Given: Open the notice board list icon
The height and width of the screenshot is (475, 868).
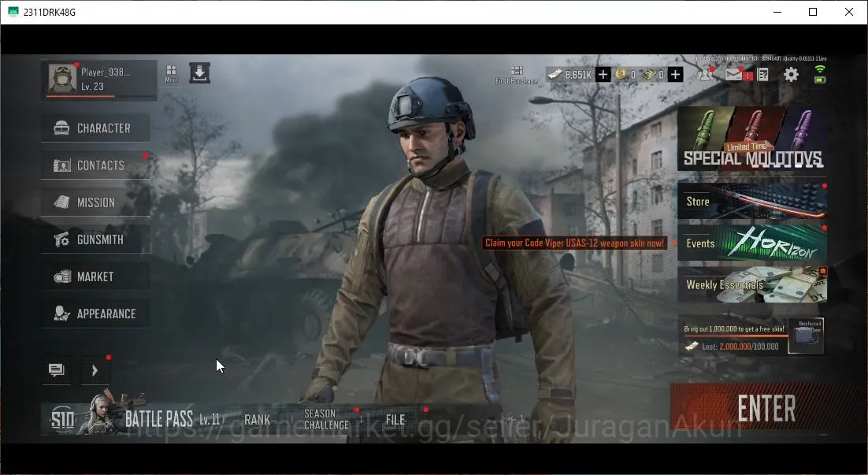Looking at the screenshot, I should (762, 74).
